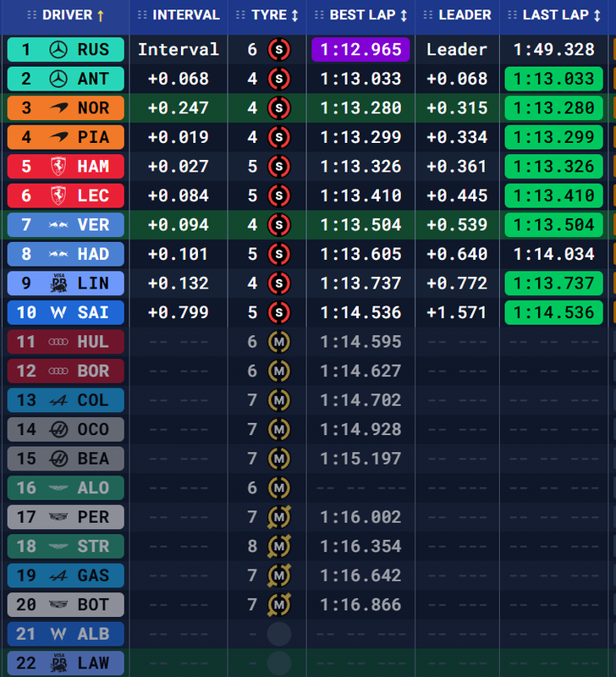Click the drag handle beside LEADER header
The width and height of the screenshot is (616, 677).
428,15
